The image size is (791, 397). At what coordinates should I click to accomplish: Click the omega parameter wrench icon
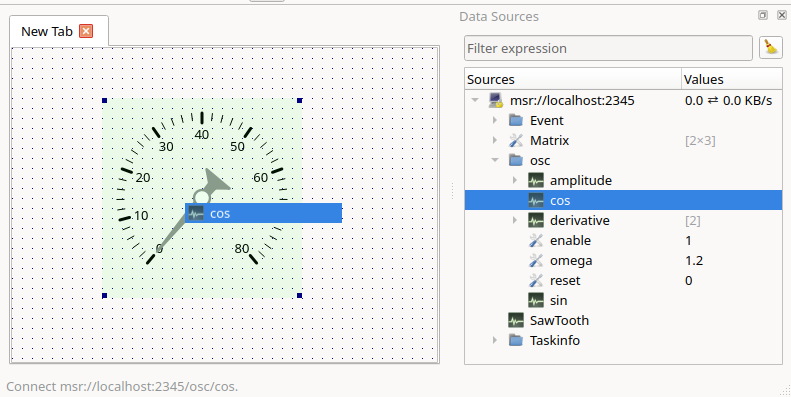tap(536, 260)
